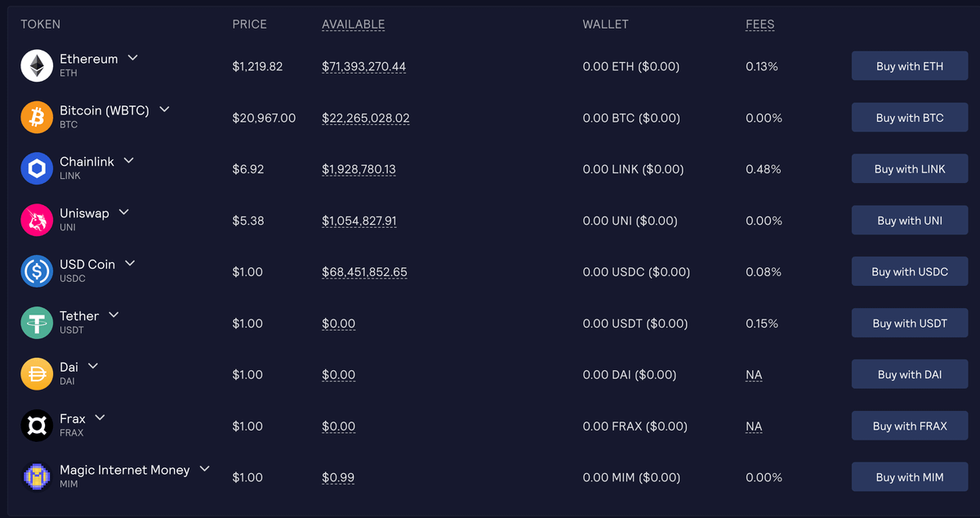Click the NA fee value for Dai
The height and width of the screenshot is (518, 980).
(x=754, y=375)
